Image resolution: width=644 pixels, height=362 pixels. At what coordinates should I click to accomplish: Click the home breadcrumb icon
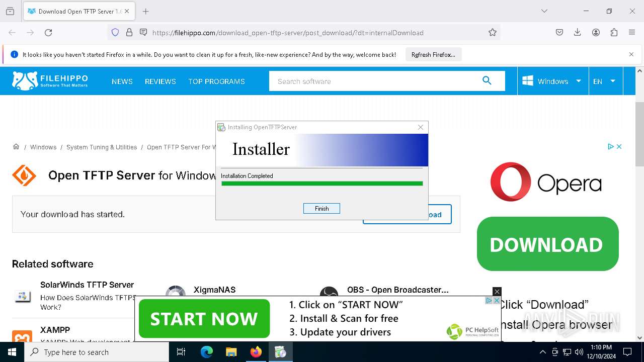[x=16, y=147]
